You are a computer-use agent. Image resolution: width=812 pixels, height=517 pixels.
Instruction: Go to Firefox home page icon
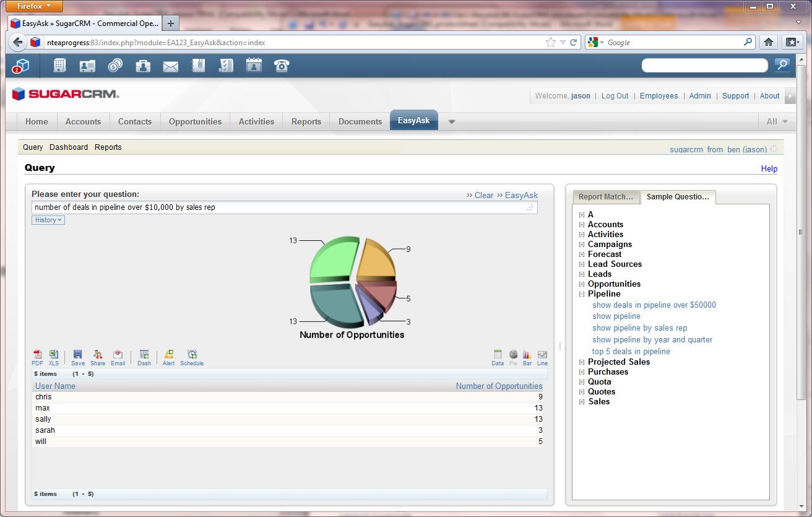pos(768,42)
